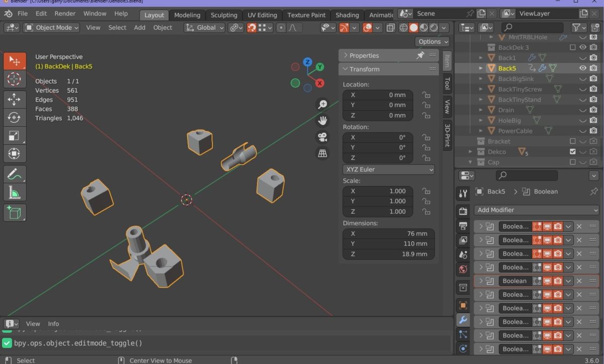Viewport: 604px width, 364px height.
Task: Switch perspective/orthographic with the grid icon
Action: pos(323,153)
